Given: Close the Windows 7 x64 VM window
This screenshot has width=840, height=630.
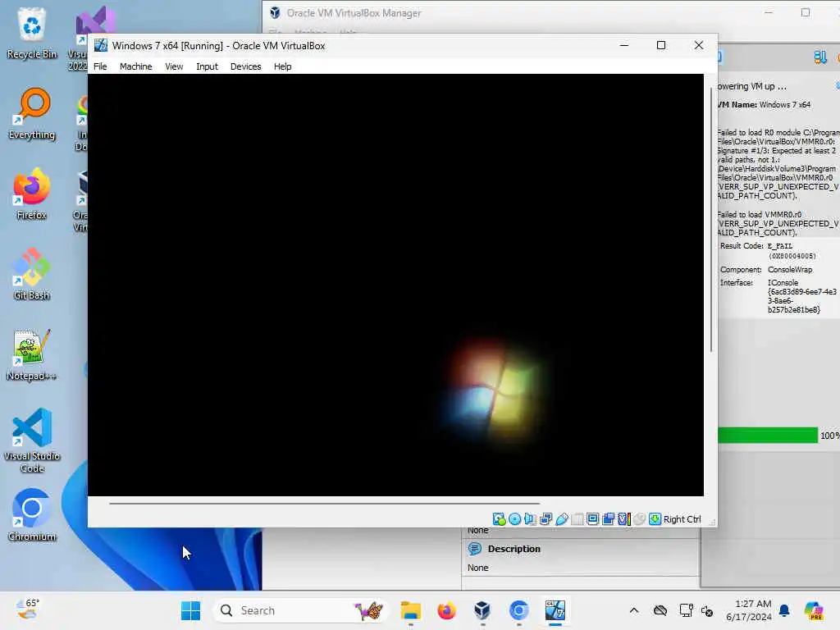Looking at the screenshot, I should point(699,46).
